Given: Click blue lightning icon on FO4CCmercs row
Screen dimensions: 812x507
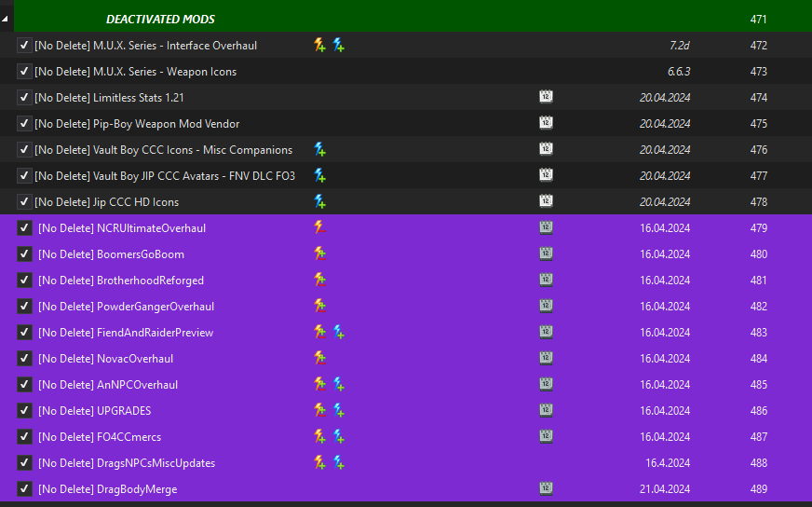Looking at the screenshot, I should tap(339, 436).
